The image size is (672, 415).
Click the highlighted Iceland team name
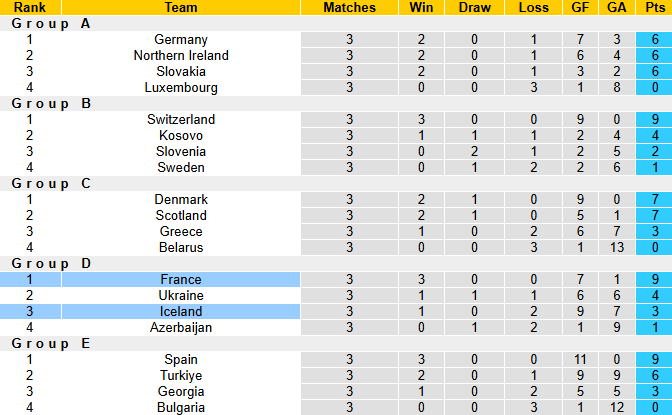(181, 311)
